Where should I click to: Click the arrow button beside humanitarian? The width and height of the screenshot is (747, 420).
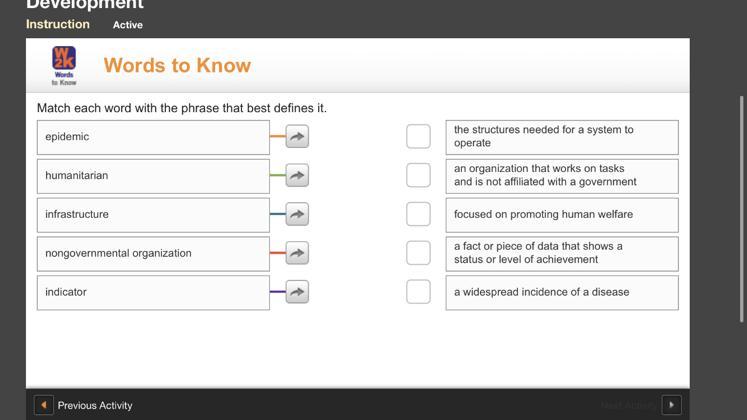[x=297, y=175]
